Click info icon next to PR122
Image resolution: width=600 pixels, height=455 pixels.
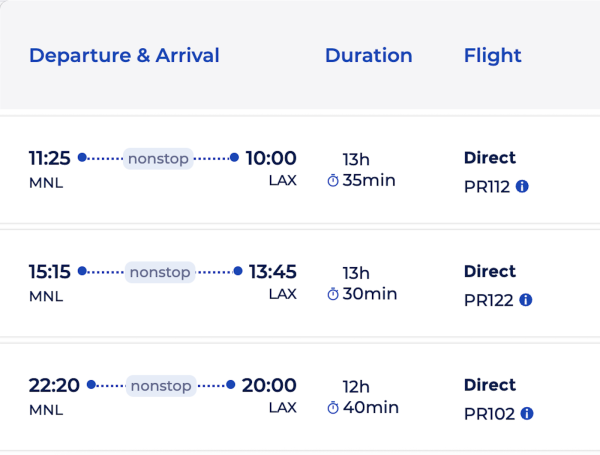click(526, 300)
